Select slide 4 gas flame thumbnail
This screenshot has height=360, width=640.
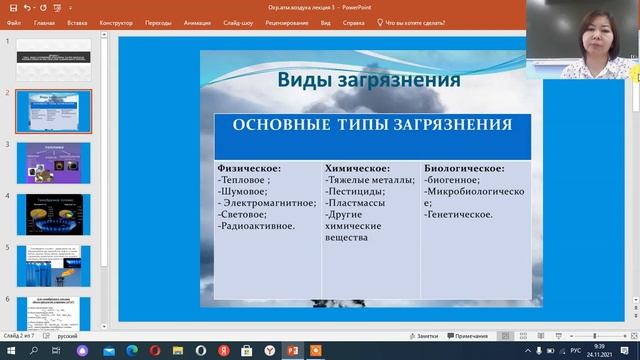click(x=53, y=215)
